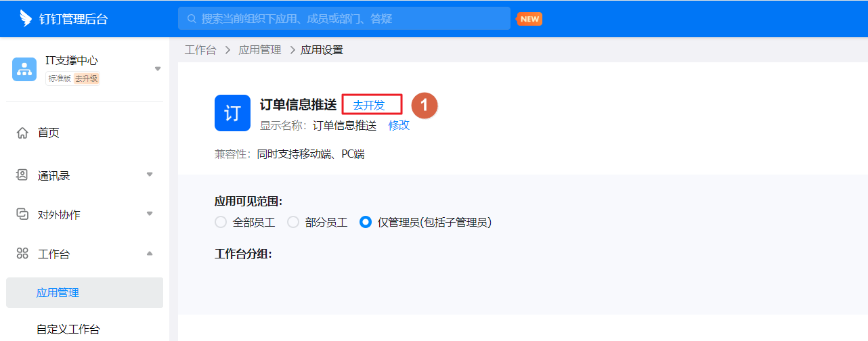Click the orange NEW badge
Viewport: 868px width, 341px height.
click(x=529, y=19)
